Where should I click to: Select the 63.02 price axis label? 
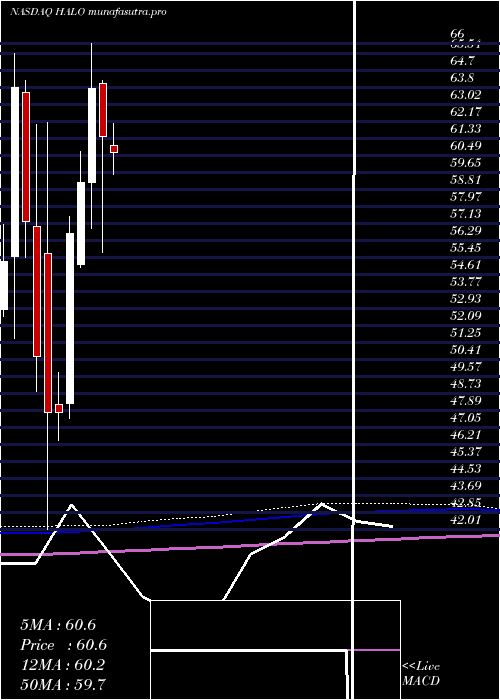466,95
